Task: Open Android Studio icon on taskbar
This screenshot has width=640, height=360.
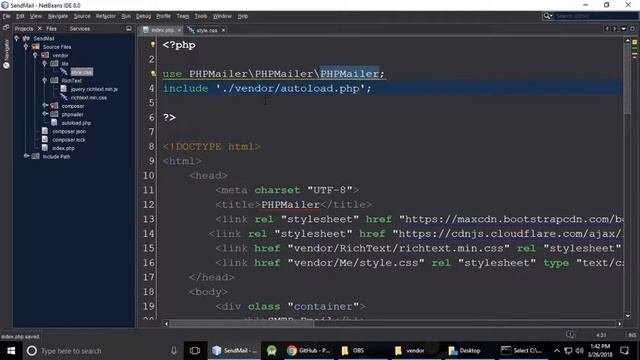Action: [271, 351]
